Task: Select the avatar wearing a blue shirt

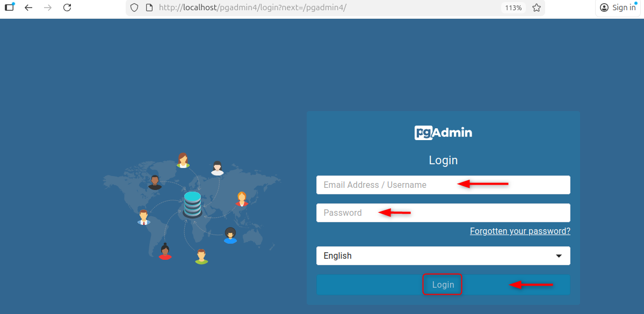Action: pyautogui.click(x=230, y=236)
